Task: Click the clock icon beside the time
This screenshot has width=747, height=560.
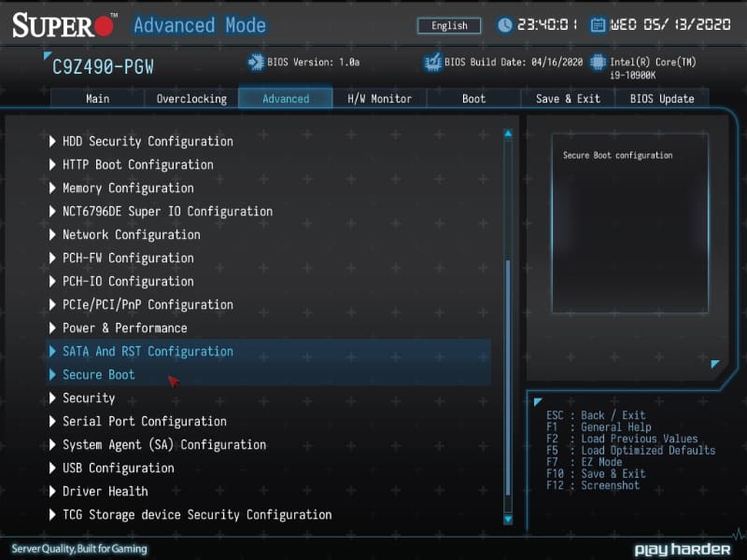Action: click(x=504, y=25)
